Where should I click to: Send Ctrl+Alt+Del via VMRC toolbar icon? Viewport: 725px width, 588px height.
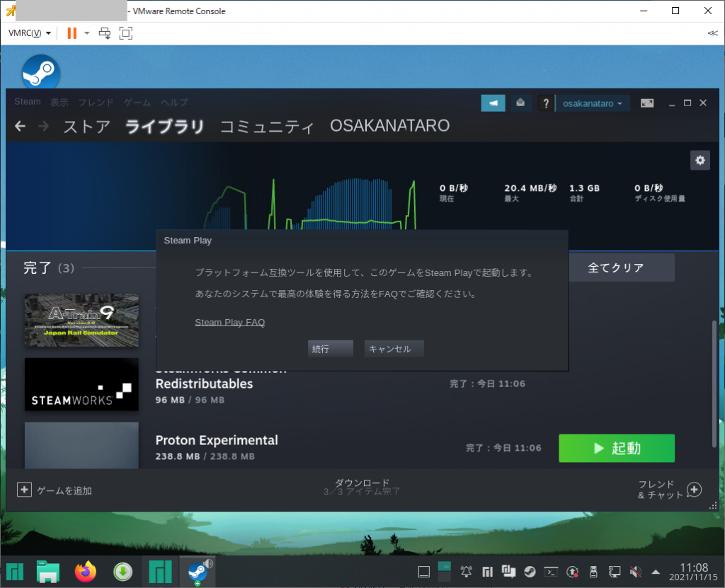[x=105, y=33]
